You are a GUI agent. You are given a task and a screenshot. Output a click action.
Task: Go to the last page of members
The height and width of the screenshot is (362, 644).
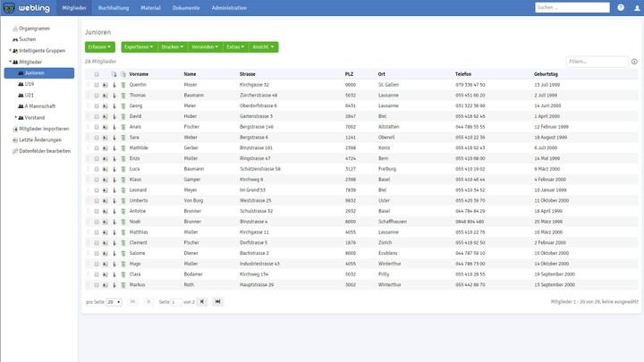click(217, 302)
